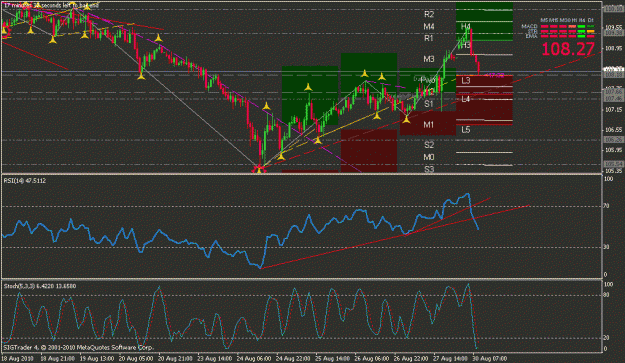Screen dimensions: 625x363
Task: Click the RSI(14) 47.5112 indicator label
Action: click(25, 181)
